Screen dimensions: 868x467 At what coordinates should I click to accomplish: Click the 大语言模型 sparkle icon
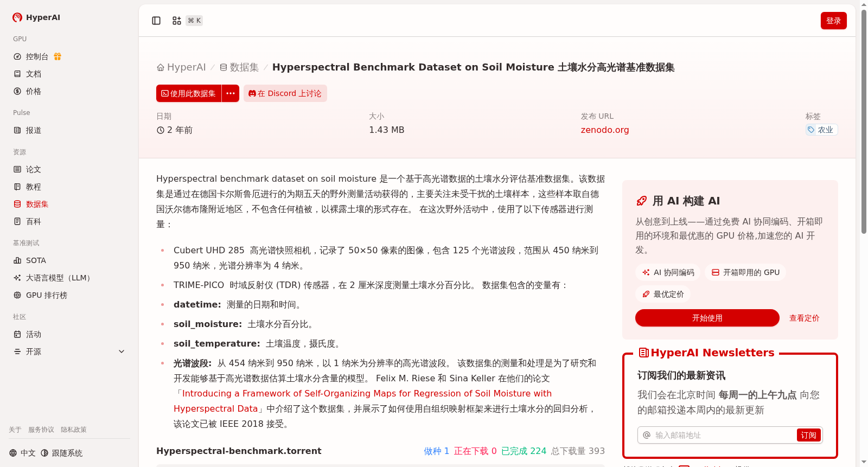(x=17, y=278)
